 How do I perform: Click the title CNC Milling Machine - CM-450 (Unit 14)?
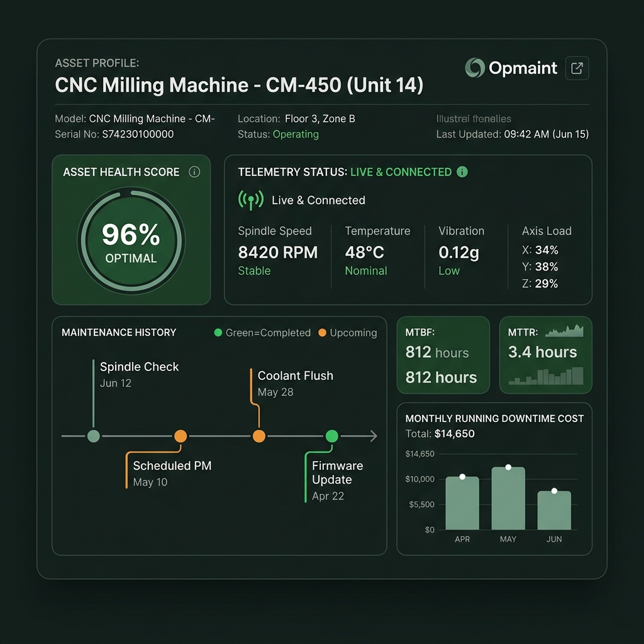(x=239, y=85)
